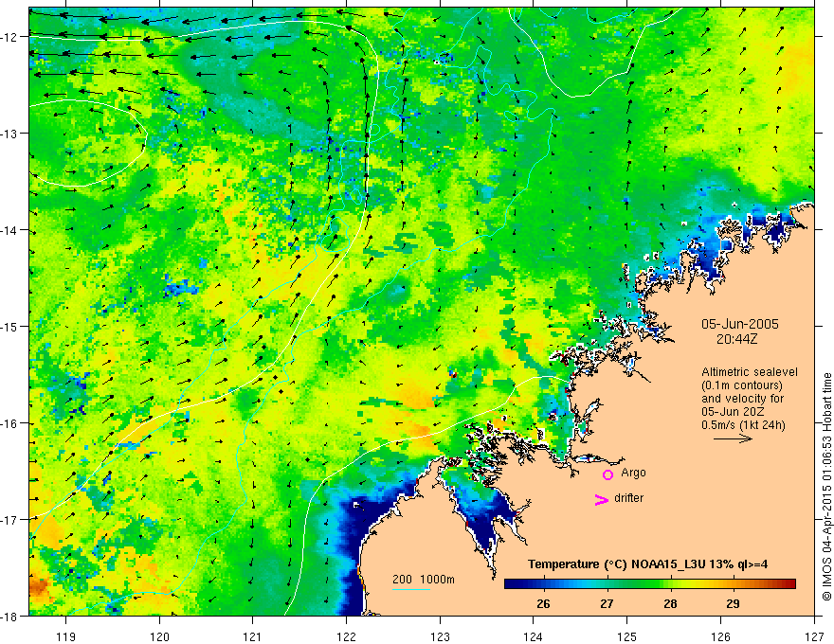Click the dark red end of the color bar

[789, 583]
